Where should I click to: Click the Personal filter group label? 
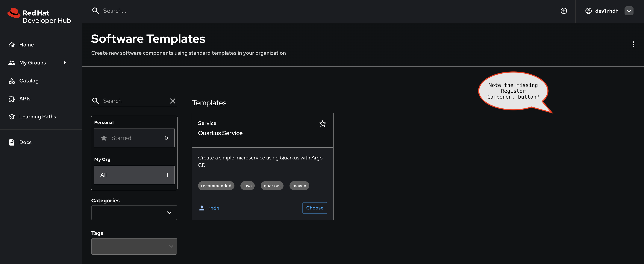tap(104, 123)
